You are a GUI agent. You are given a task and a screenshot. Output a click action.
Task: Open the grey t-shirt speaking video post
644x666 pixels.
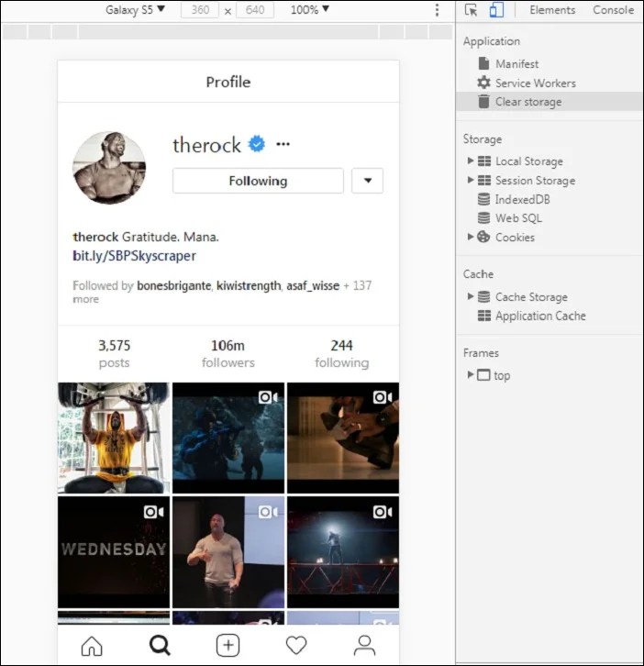tap(228, 552)
